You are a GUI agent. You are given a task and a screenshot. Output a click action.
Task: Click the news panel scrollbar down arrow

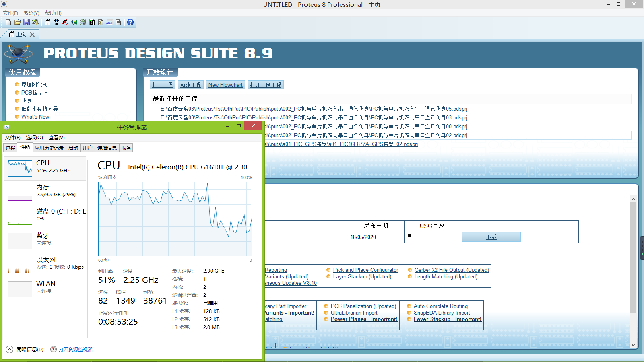pyautogui.click(x=633, y=345)
